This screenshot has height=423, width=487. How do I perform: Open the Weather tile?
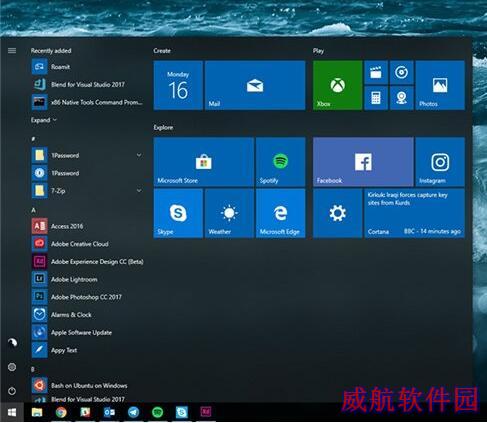pos(229,213)
